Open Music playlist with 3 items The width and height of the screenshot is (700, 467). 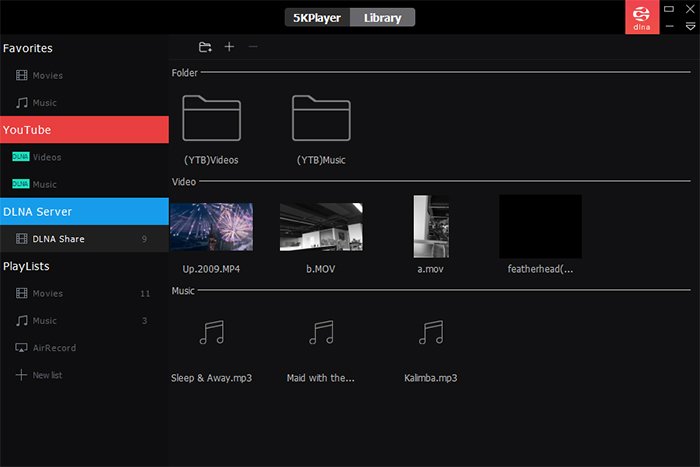(84, 321)
